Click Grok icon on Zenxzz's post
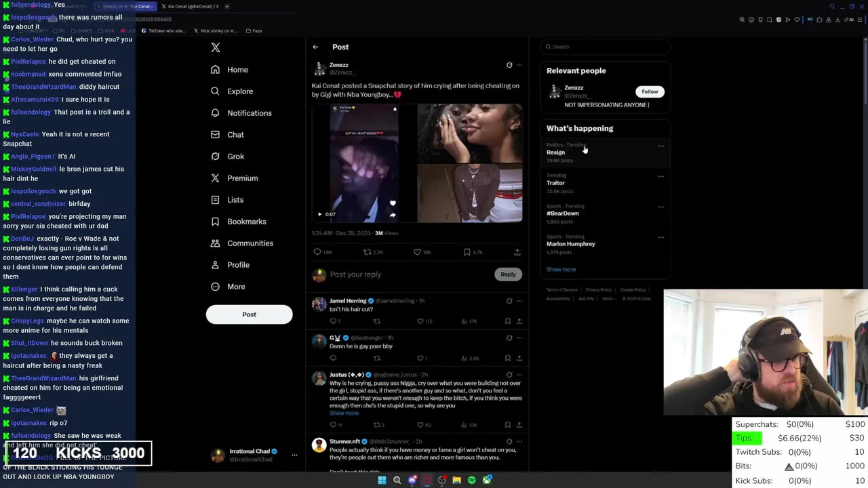 [509, 65]
